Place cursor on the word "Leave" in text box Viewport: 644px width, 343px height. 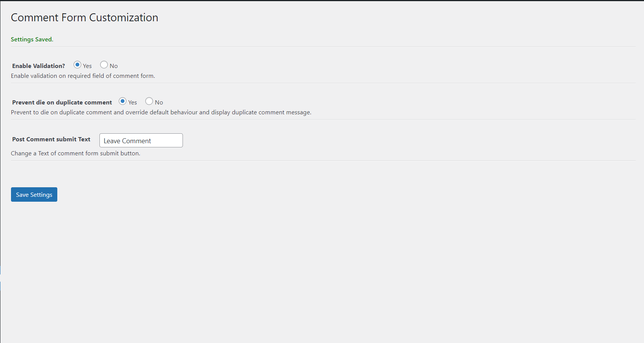point(112,141)
